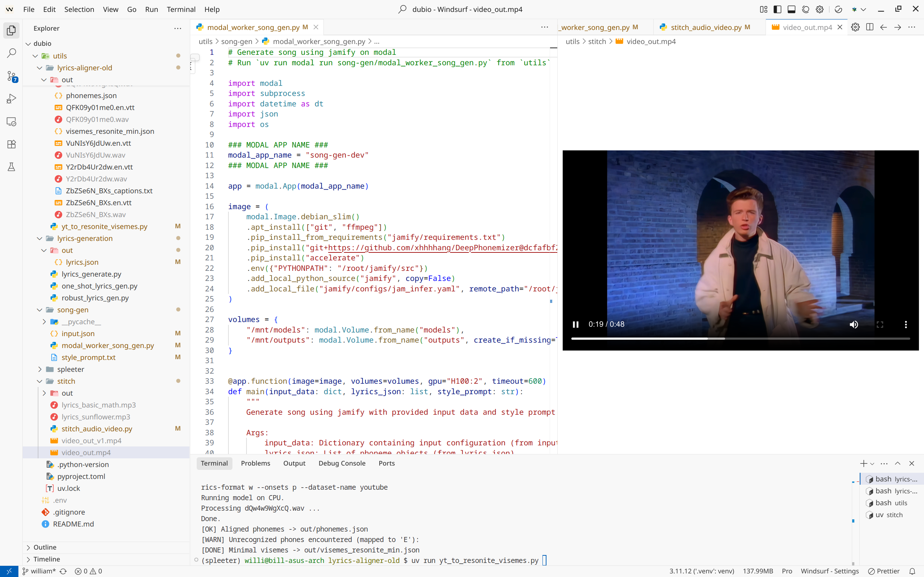Open stitch_audio_video.py in the explorer
The image size is (924, 577).
tap(97, 428)
